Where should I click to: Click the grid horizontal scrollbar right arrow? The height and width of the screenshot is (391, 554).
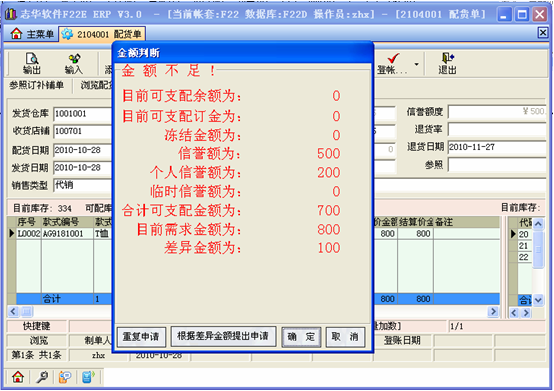pos(493,312)
